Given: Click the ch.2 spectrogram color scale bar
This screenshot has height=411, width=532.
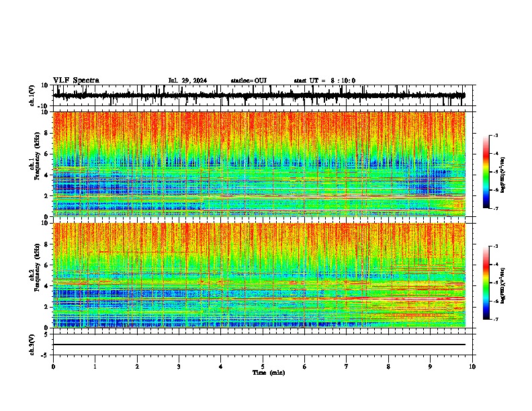Looking at the screenshot, I should point(486,283).
